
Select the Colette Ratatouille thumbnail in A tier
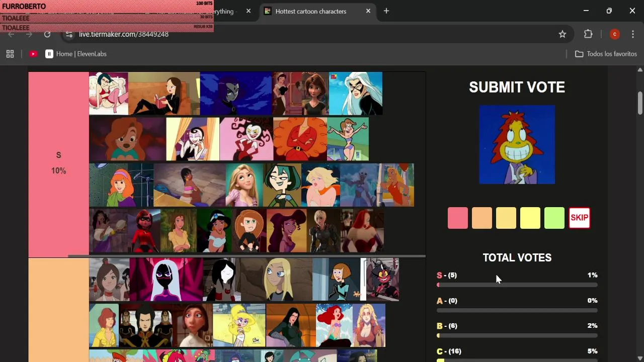(192, 325)
